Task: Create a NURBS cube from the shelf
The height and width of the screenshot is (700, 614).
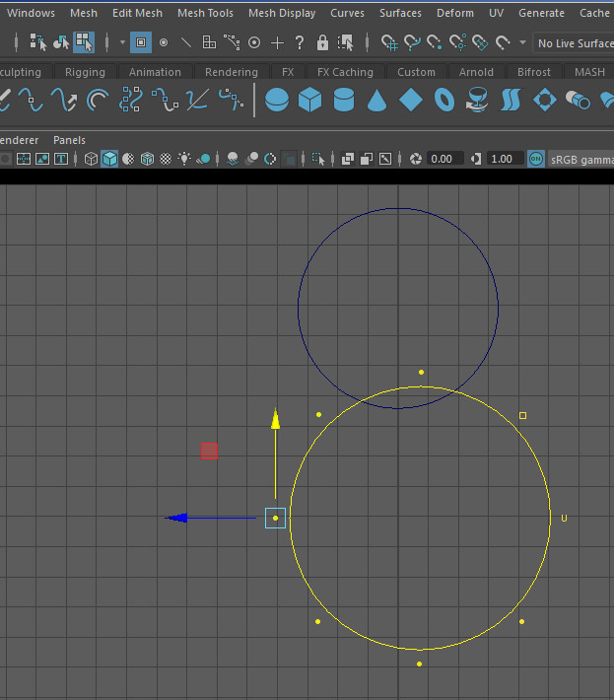Action: [310, 100]
